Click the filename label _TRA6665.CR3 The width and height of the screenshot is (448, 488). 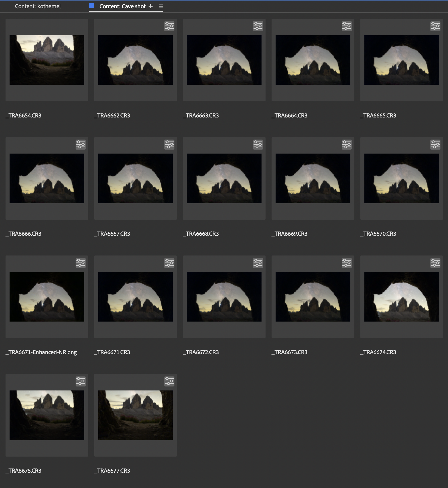(378, 115)
